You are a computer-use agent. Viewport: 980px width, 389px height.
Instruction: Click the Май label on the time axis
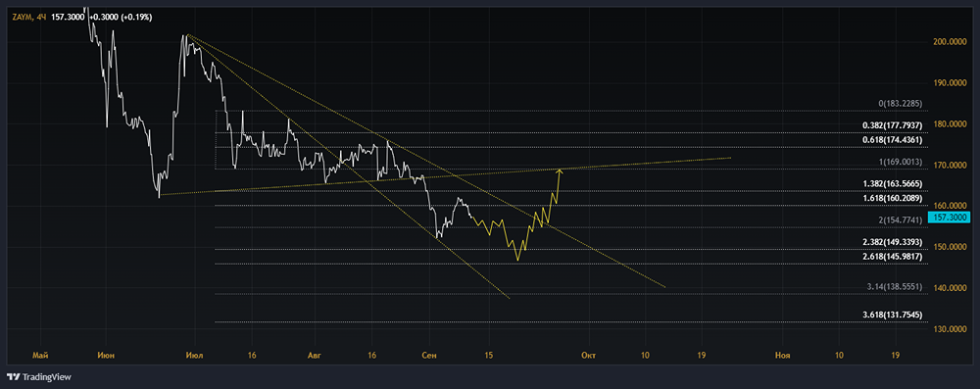pos(40,356)
